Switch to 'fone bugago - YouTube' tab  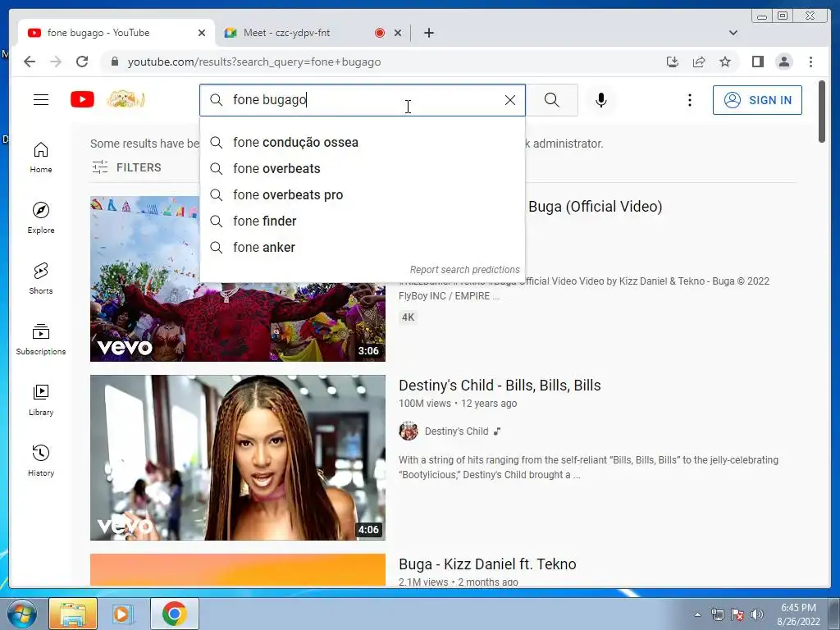[x=116, y=33]
